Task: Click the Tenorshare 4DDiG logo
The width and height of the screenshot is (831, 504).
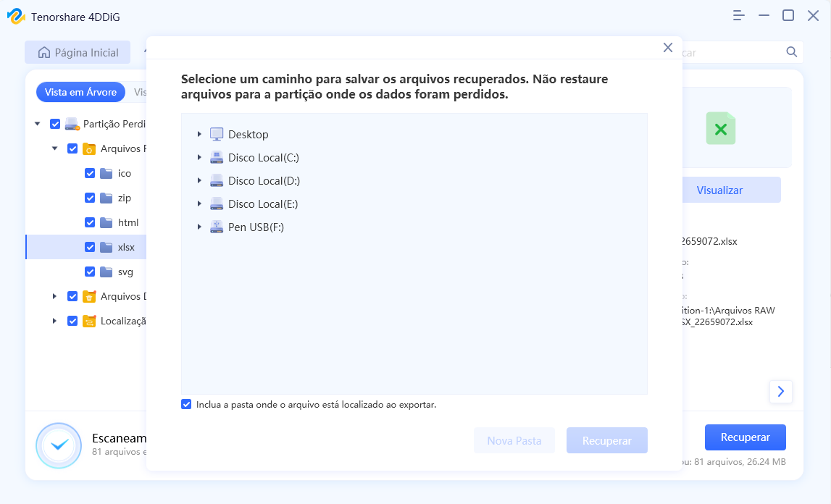Action: 16,15
